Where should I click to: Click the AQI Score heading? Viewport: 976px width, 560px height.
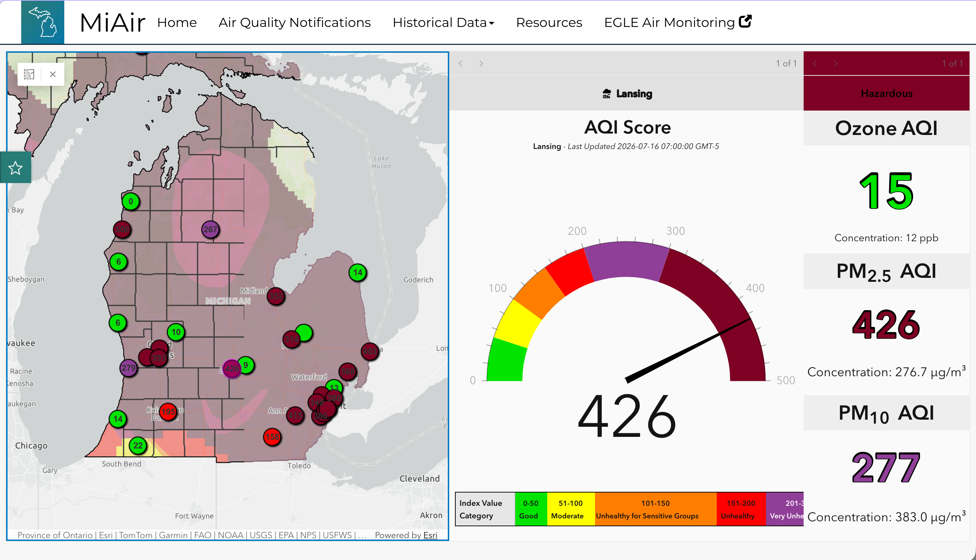[627, 127]
